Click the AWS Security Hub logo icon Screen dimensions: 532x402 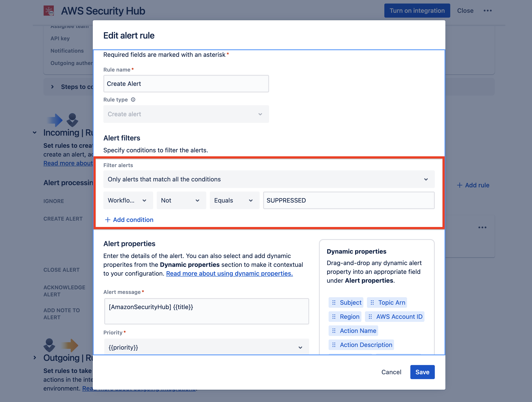pyautogui.click(x=49, y=10)
